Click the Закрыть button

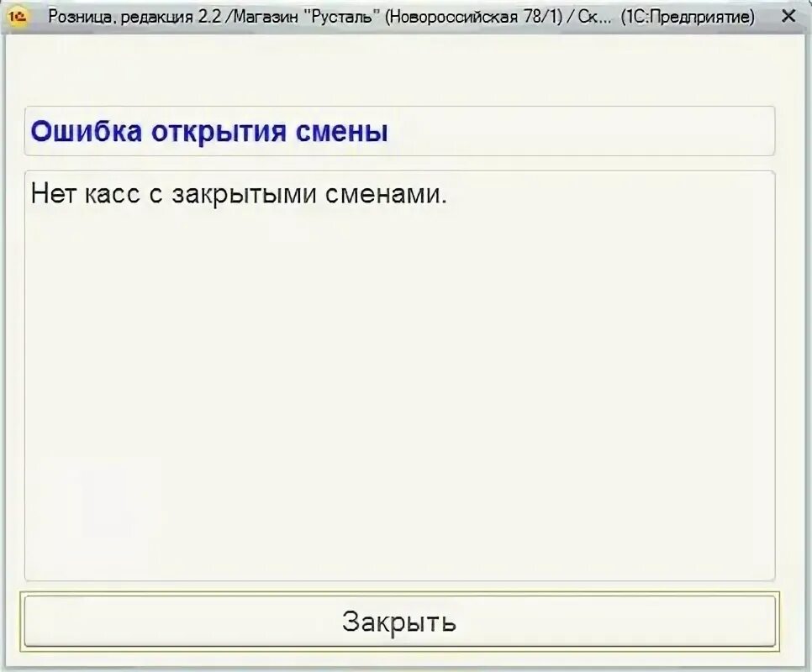[399, 621]
